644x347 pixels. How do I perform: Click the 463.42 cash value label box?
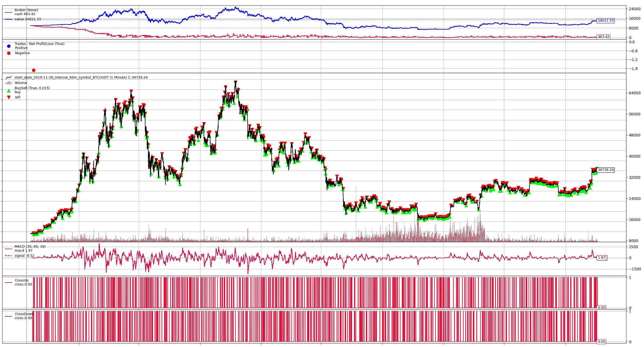603,37
